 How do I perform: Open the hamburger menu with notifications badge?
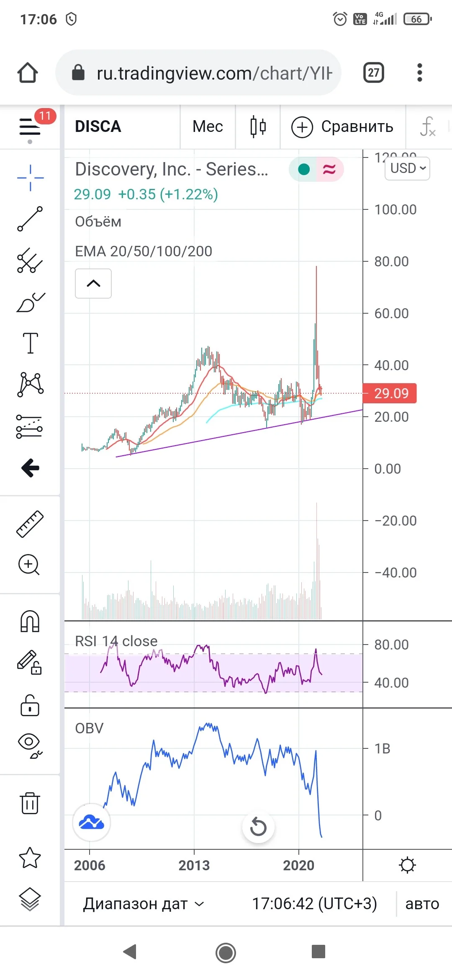[30, 126]
